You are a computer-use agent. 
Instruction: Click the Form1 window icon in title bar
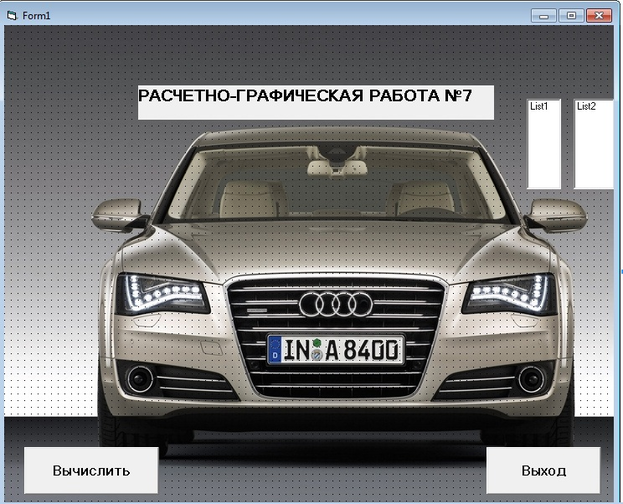[12, 17]
